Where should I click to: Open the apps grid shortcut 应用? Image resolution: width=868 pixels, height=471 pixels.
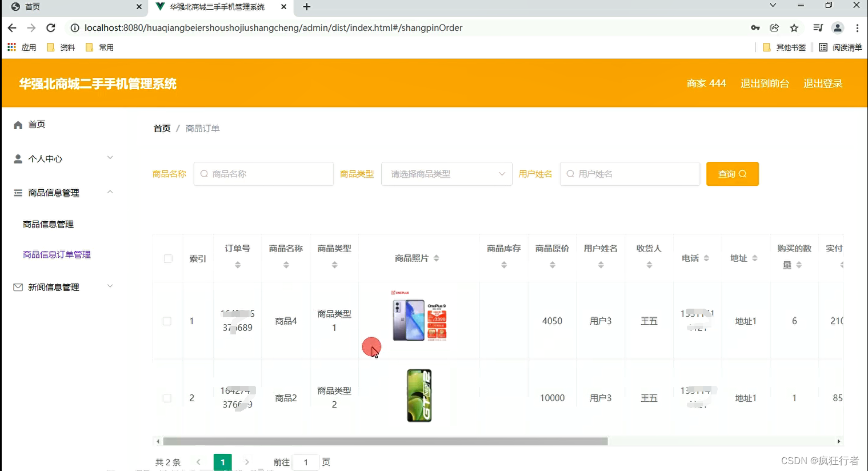click(x=22, y=47)
